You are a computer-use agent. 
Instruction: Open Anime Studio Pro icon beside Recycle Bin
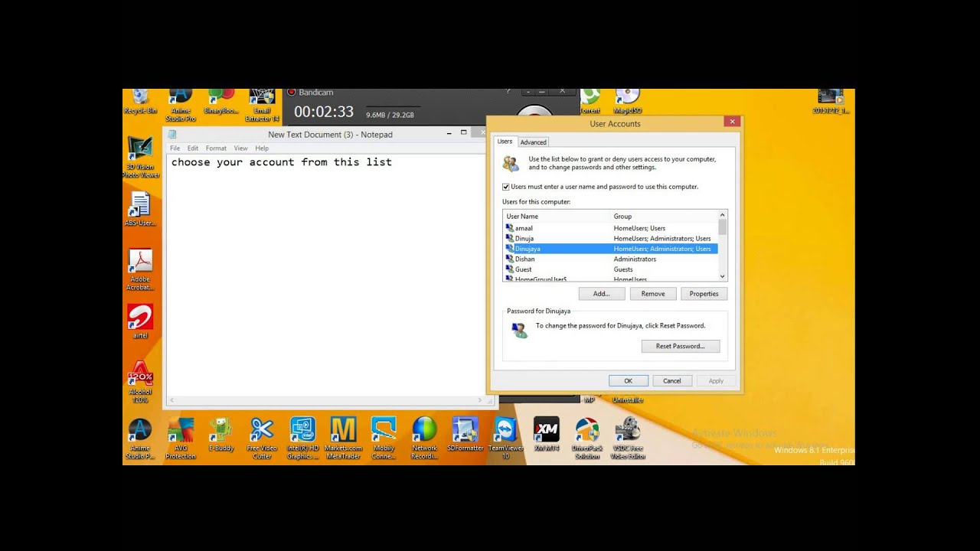pyautogui.click(x=181, y=105)
